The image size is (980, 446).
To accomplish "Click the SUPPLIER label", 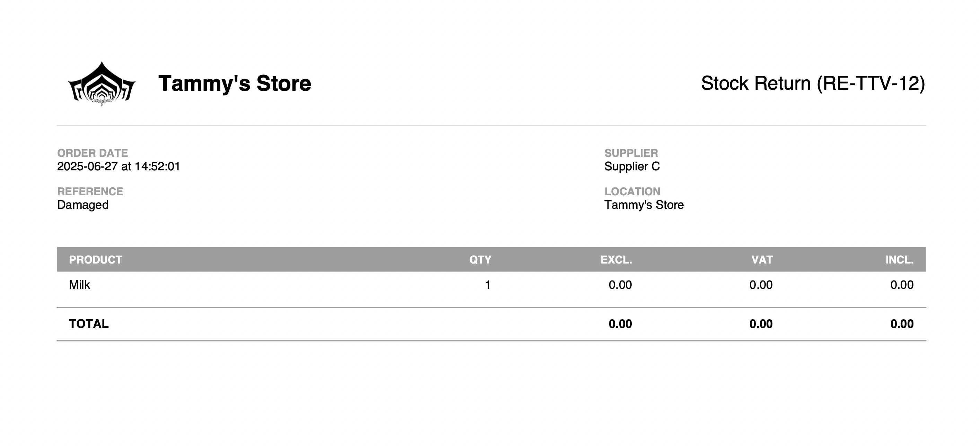I will (x=631, y=153).
